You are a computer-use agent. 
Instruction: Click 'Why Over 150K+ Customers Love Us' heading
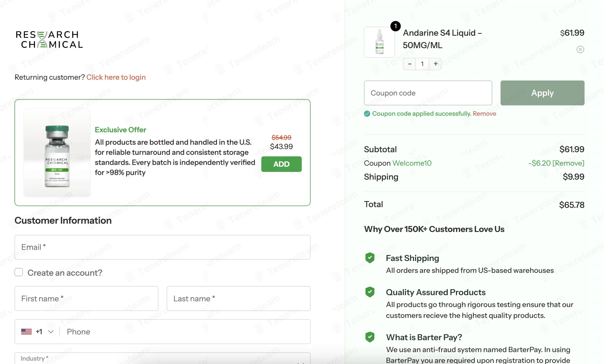pyautogui.click(x=434, y=229)
